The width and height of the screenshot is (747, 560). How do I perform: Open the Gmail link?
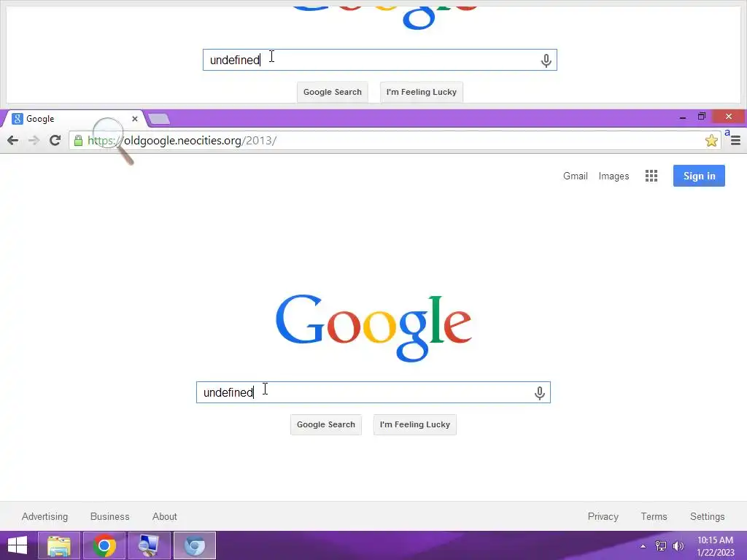tap(575, 176)
